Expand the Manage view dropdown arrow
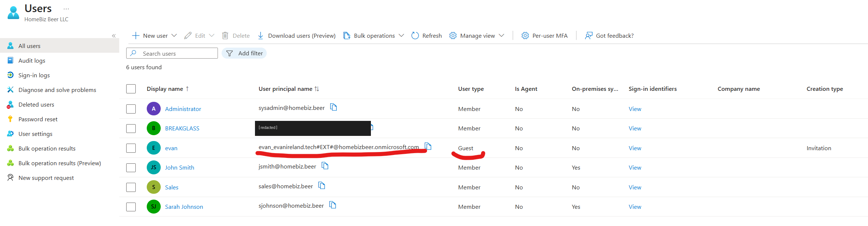 point(502,36)
